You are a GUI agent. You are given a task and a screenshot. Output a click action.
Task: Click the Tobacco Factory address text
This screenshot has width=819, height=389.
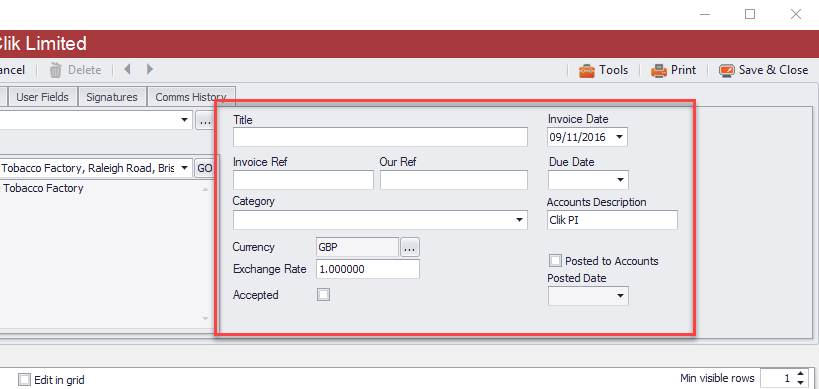pos(43,188)
